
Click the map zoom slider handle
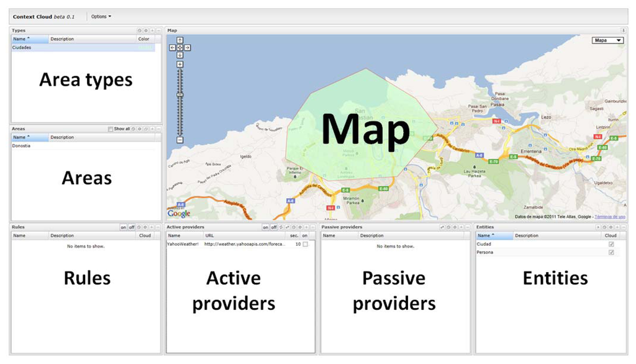pyautogui.click(x=179, y=95)
